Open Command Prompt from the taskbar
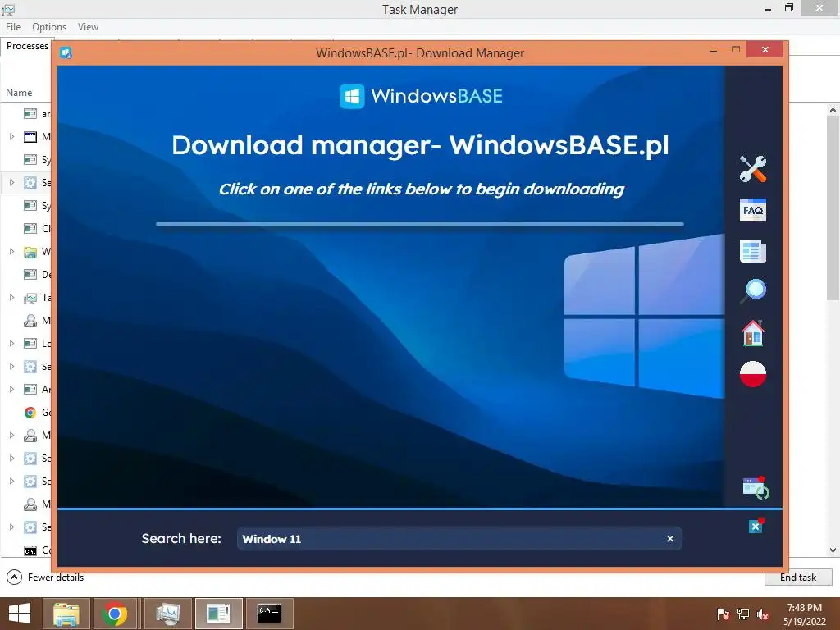The height and width of the screenshot is (630, 840). 269,614
